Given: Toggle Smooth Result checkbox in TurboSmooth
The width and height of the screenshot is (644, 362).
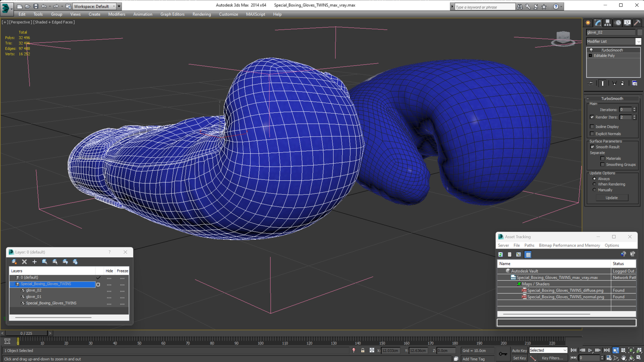Looking at the screenshot, I should [x=592, y=147].
